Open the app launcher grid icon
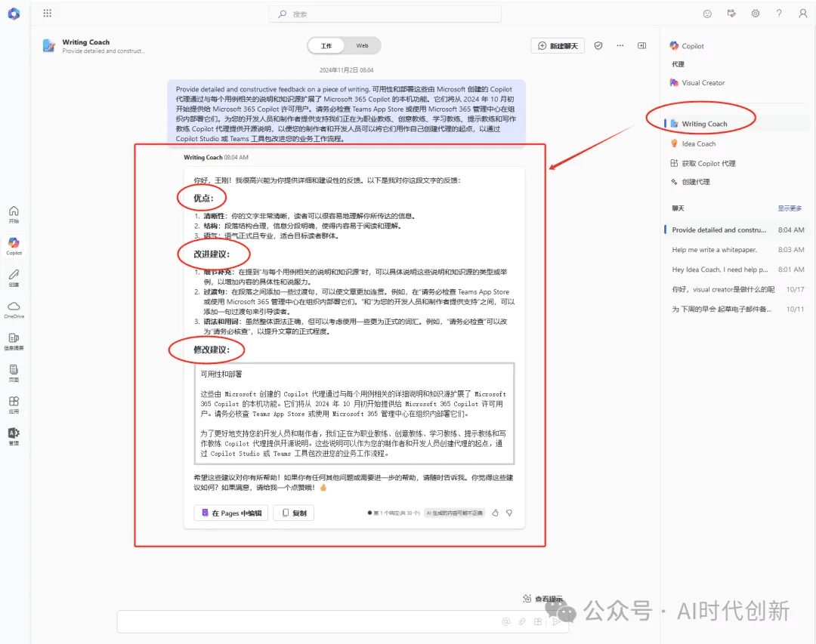The height and width of the screenshot is (644, 816). point(48,14)
